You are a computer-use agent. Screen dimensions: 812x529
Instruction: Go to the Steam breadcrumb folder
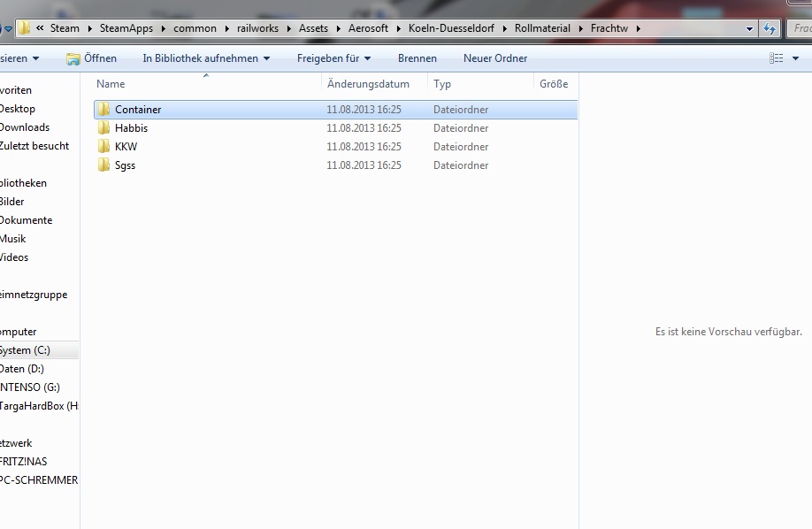tap(65, 28)
